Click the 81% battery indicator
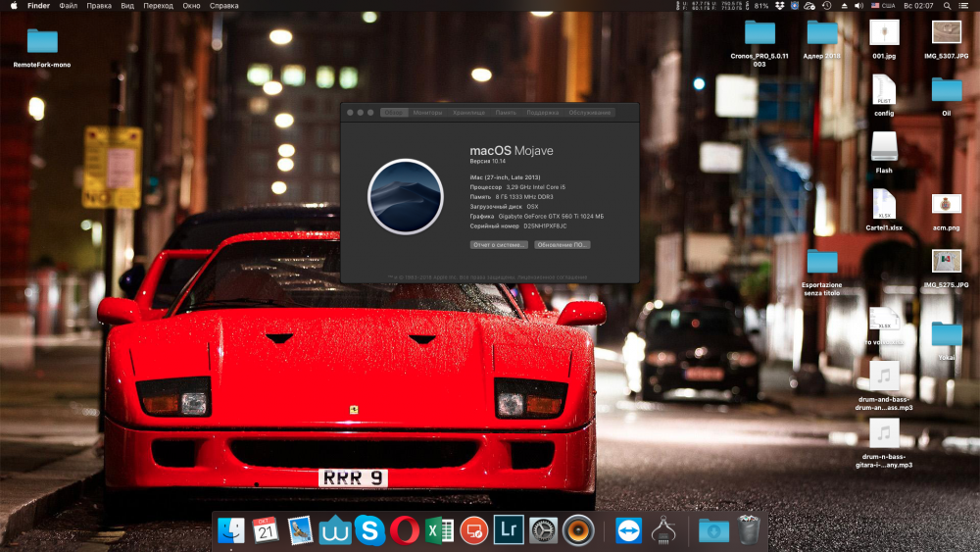 [x=761, y=6]
